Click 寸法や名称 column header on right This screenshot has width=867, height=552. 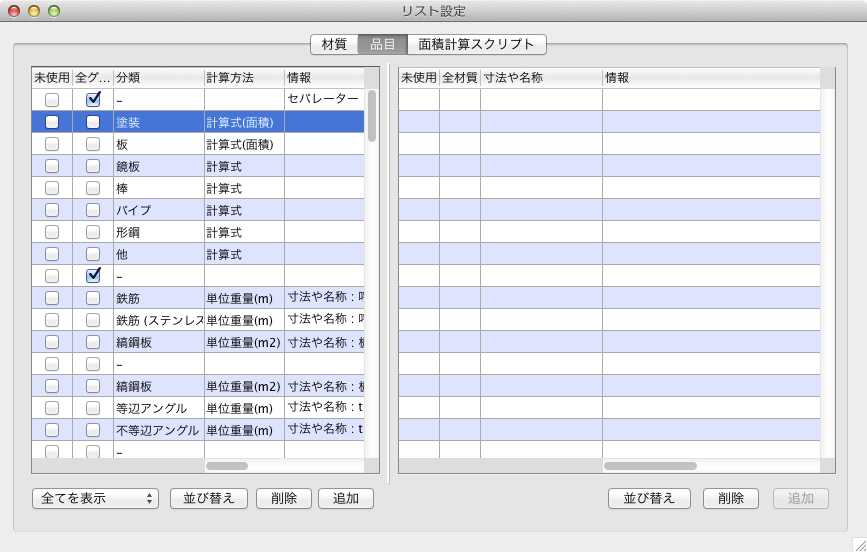tap(540, 77)
